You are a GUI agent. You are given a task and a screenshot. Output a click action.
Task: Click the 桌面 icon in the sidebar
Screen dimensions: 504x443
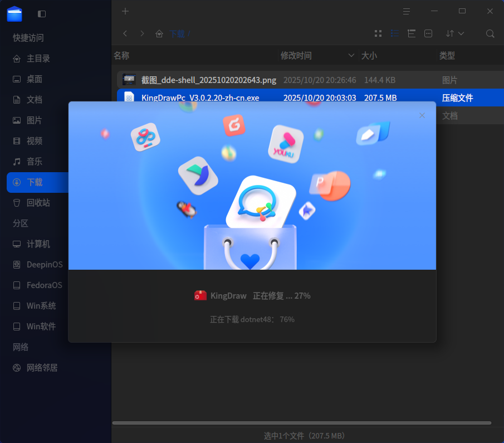(x=17, y=79)
